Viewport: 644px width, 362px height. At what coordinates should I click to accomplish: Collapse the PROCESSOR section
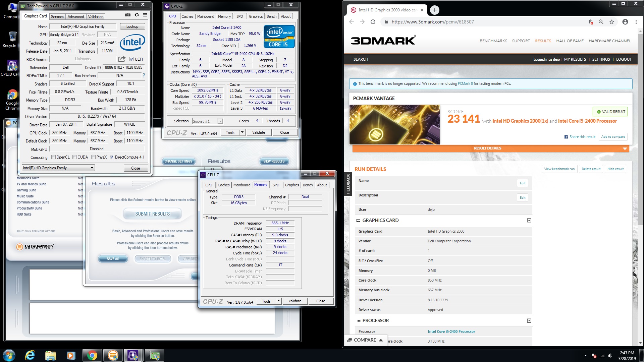(x=529, y=321)
